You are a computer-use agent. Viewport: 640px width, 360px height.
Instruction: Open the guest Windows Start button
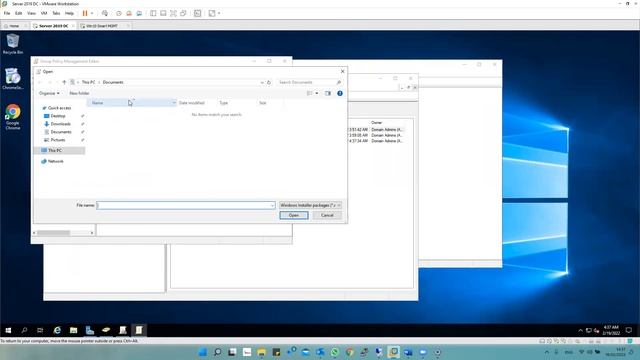coord(8,330)
